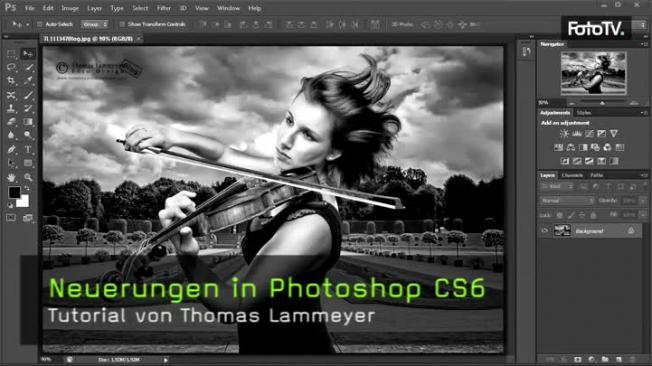Enable the Auto-Select checkbox

(40, 25)
